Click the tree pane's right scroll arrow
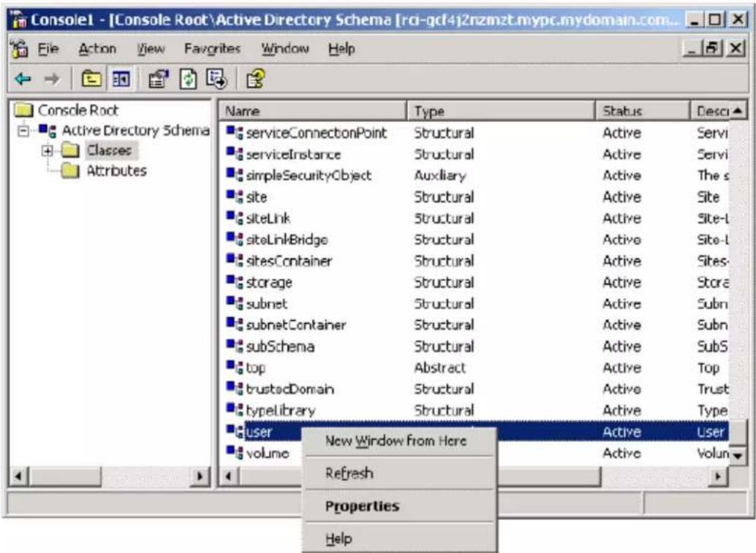756x553 pixels. point(200,476)
